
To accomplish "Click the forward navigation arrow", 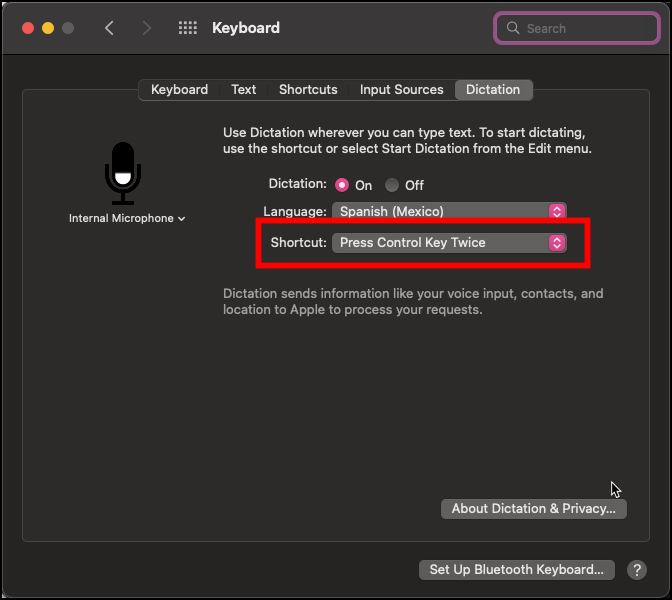I will [147, 28].
